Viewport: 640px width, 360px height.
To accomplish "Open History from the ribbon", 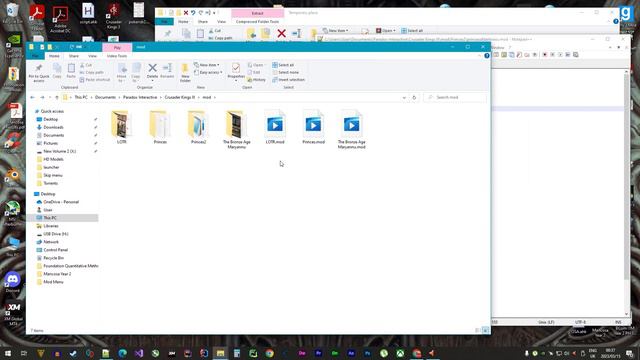I will 257,80.
